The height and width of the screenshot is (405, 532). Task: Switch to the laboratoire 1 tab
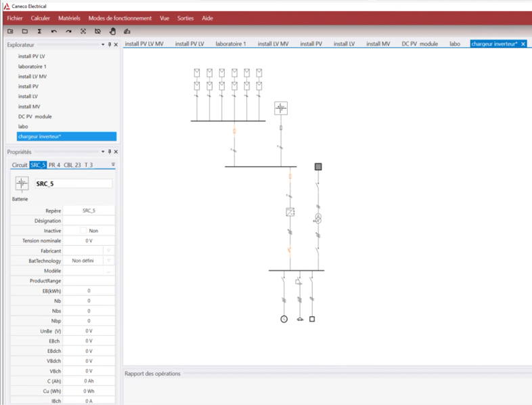230,44
